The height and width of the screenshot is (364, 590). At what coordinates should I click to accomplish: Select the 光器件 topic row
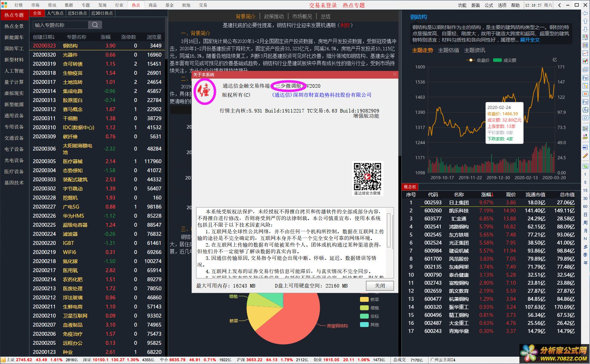(97, 55)
